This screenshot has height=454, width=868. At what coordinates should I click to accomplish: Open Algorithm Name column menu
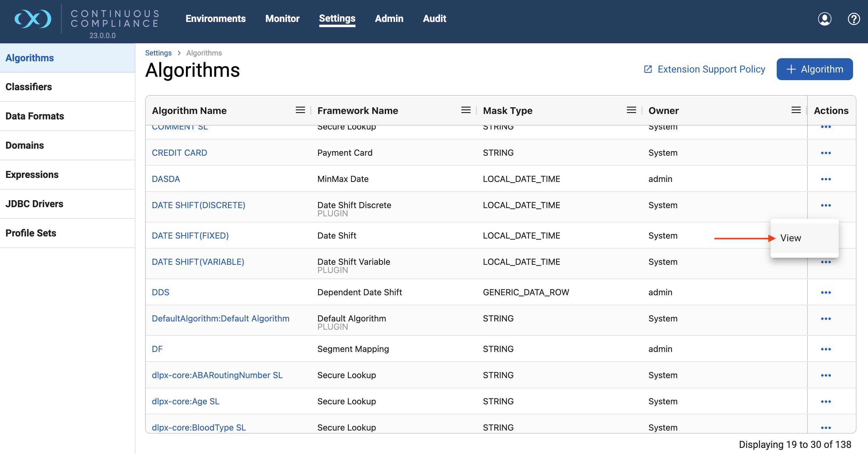pos(300,110)
